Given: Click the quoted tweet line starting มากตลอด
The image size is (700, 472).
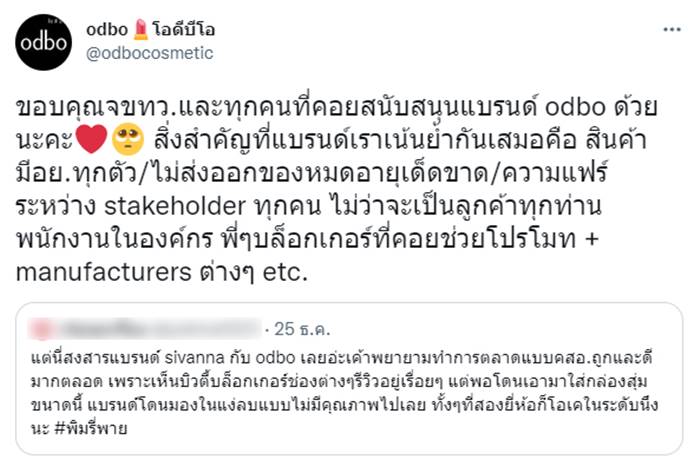Looking at the screenshot, I should [x=340, y=380].
